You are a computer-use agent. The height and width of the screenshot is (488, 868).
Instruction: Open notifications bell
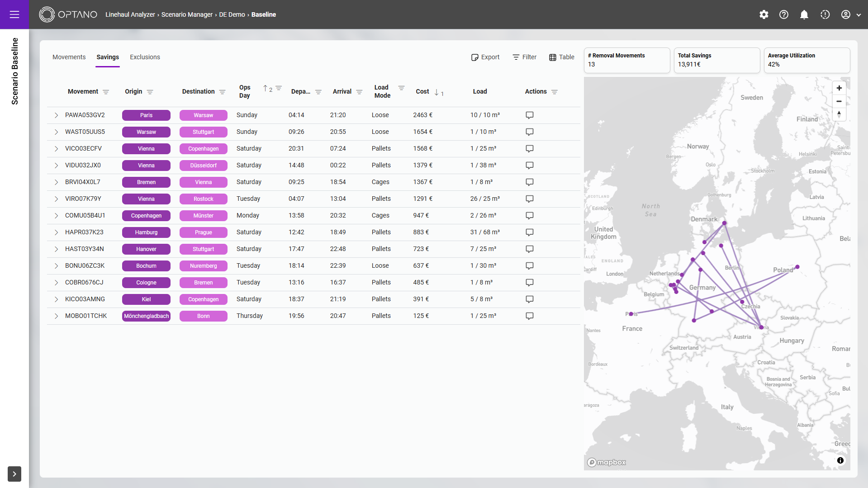[804, 14]
